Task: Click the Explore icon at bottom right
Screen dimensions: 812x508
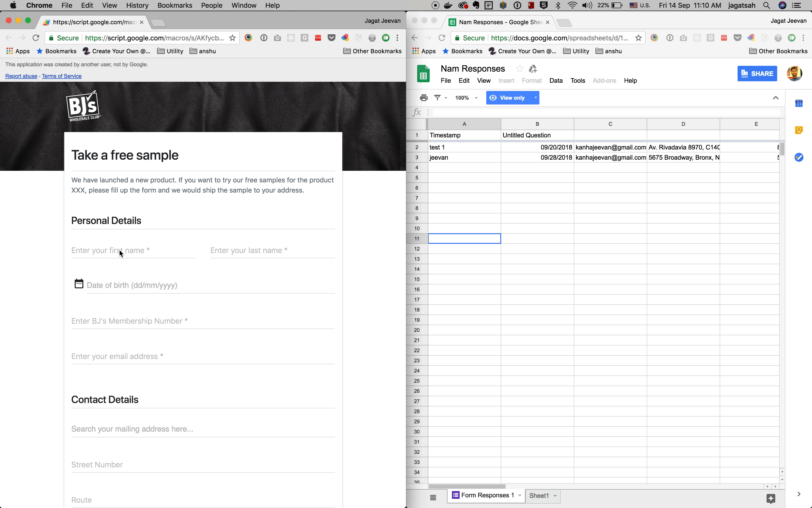Action: tap(771, 498)
